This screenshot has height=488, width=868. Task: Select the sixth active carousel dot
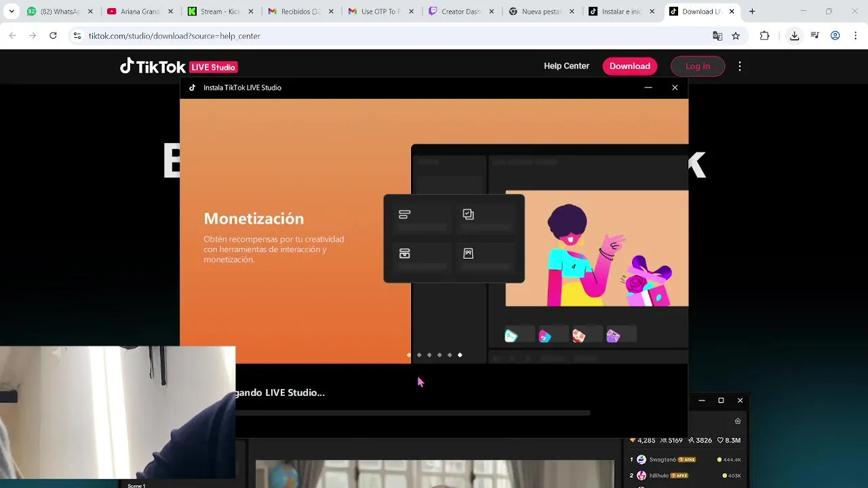(460, 355)
